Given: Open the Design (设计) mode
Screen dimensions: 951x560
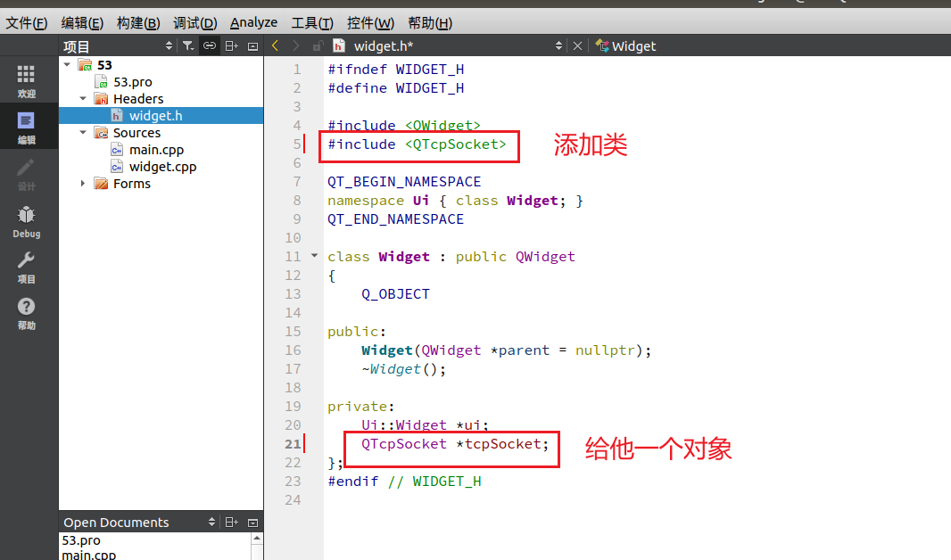Looking at the screenshot, I should point(26,174).
